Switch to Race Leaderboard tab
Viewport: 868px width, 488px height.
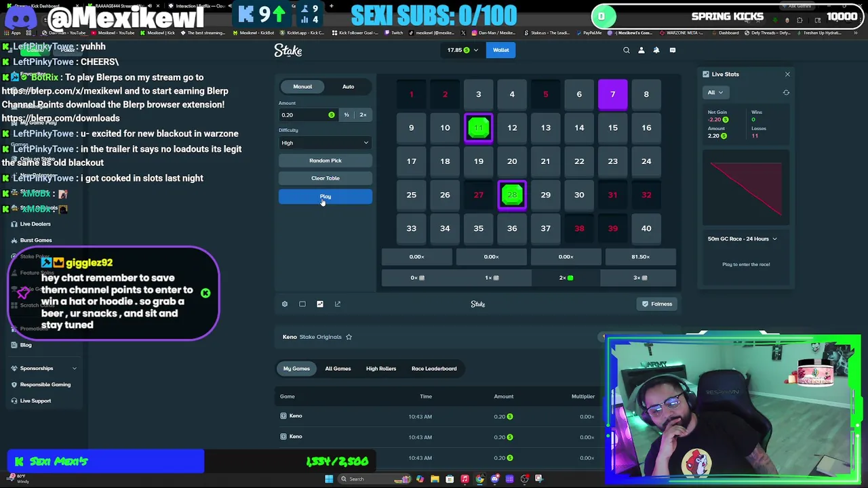(434, 369)
